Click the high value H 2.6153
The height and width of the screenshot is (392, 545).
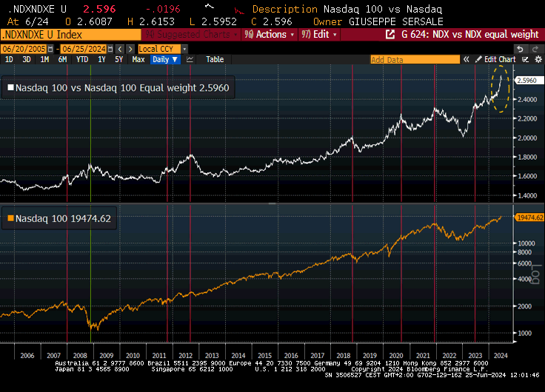[x=151, y=21]
